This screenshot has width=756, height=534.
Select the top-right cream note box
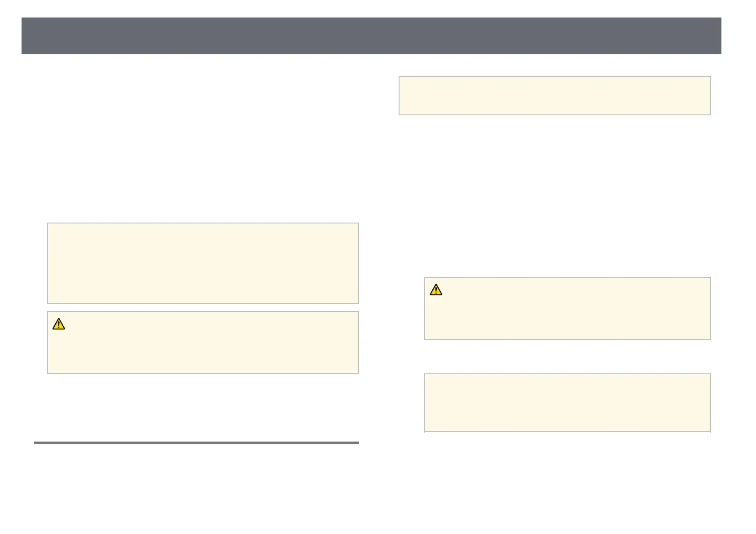click(554, 96)
